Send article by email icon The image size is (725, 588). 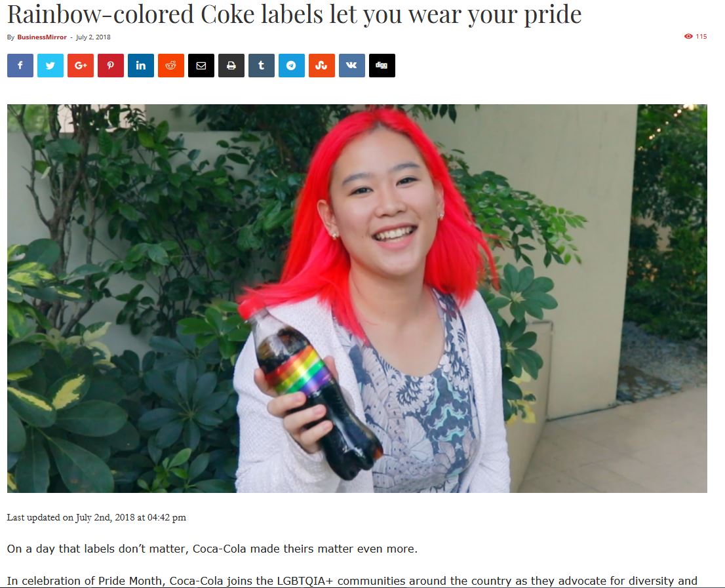(x=201, y=65)
